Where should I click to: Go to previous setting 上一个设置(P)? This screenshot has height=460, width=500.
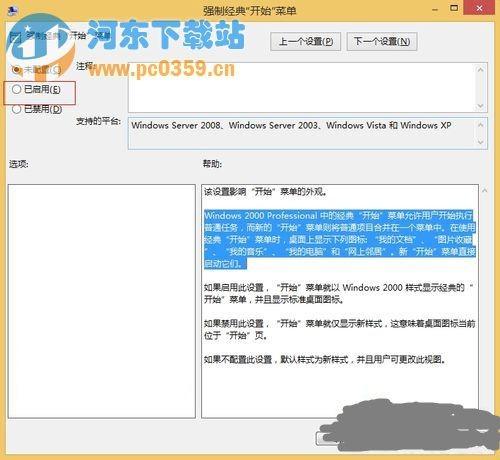(305, 41)
